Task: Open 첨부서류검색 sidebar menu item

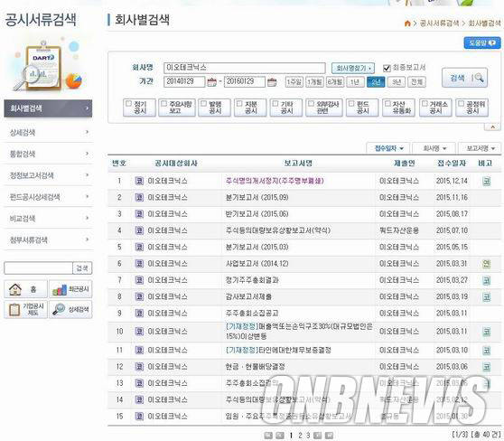Action: coord(48,239)
